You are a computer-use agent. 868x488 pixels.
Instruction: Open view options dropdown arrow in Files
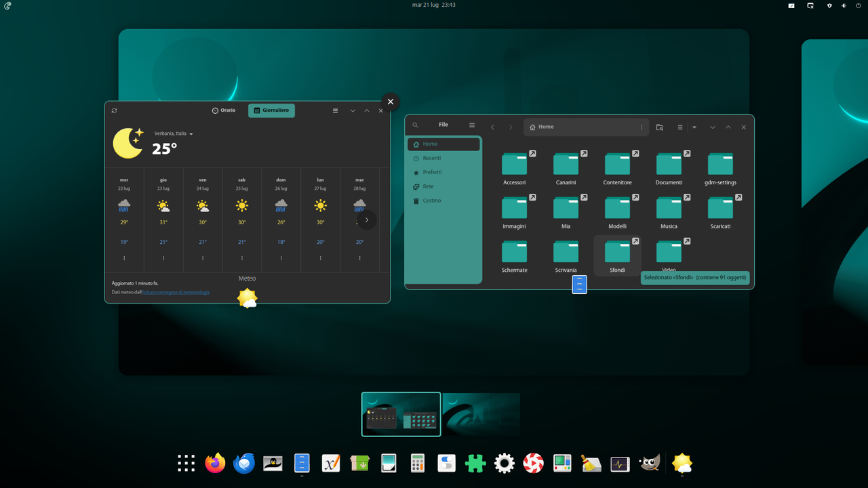point(694,127)
